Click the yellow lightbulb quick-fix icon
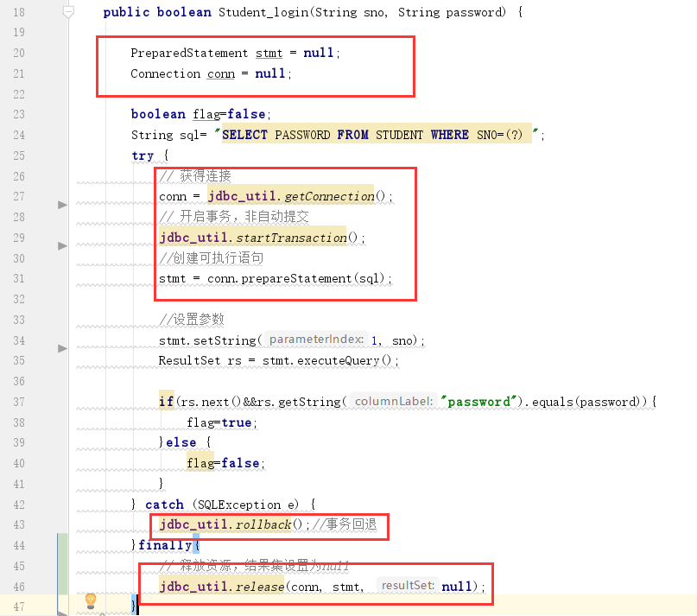Screen dimensions: 697x616 [91, 600]
